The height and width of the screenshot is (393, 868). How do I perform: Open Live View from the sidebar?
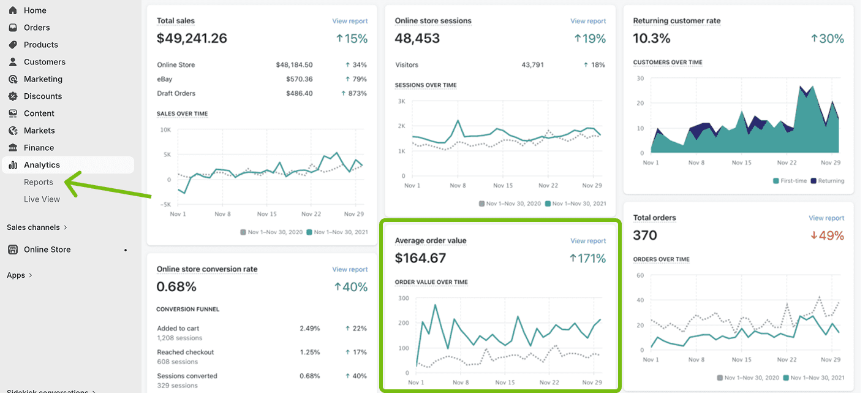tap(42, 199)
